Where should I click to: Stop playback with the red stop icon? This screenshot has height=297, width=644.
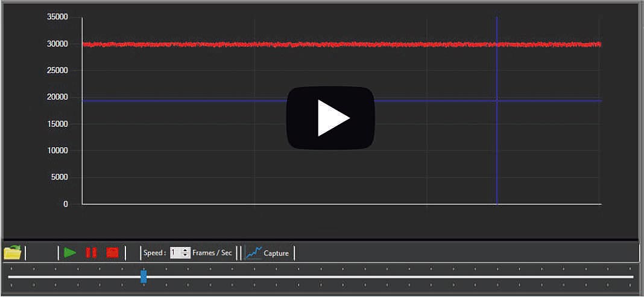point(112,252)
